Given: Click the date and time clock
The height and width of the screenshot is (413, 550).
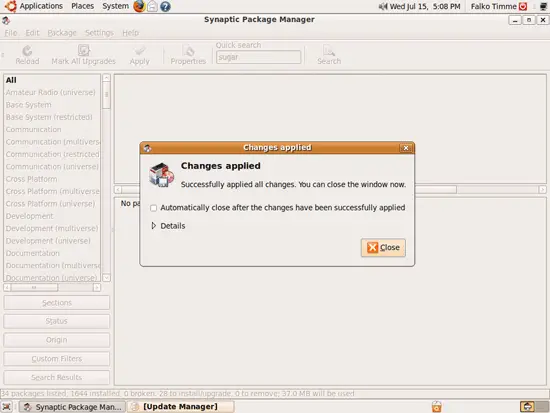Looking at the screenshot, I should coord(425,6).
